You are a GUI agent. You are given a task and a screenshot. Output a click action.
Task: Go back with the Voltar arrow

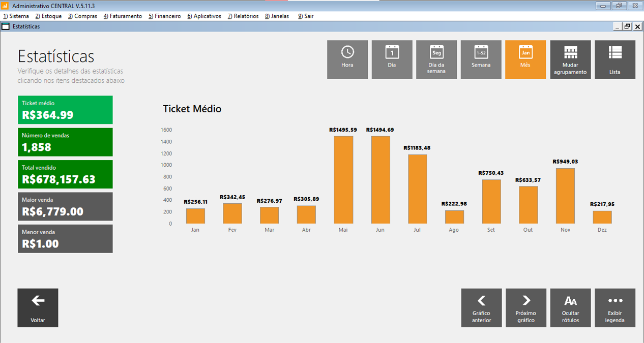[38, 307]
